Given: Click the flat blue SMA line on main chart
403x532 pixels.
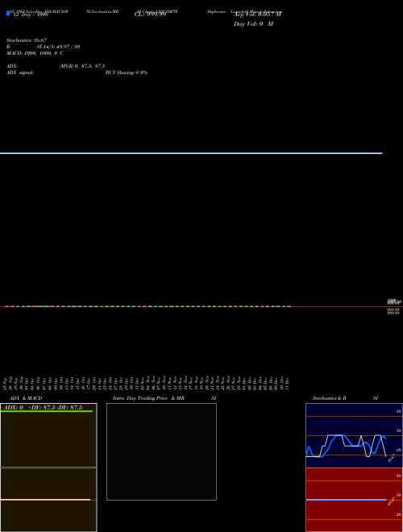Looking at the screenshot, I should (191, 153).
